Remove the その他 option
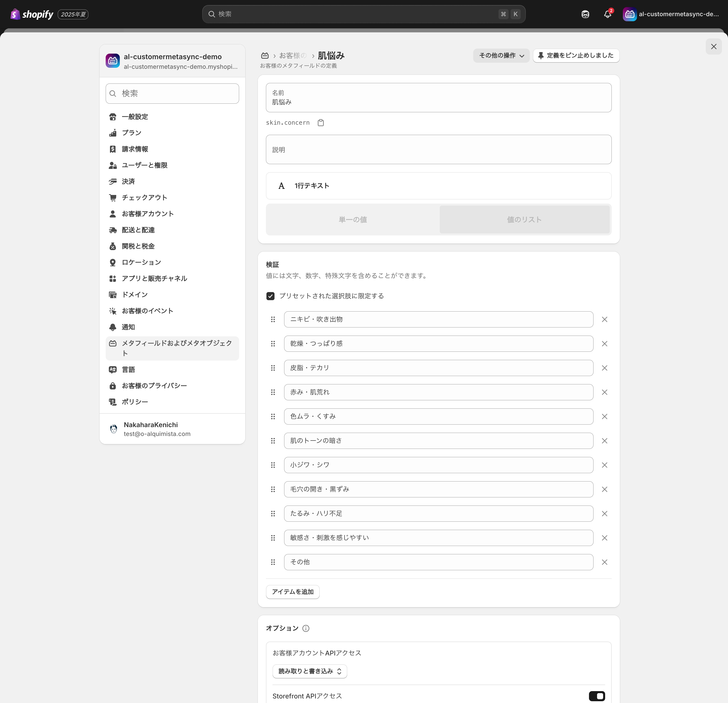The width and height of the screenshot is (728, 703). [x=604, y=562]
